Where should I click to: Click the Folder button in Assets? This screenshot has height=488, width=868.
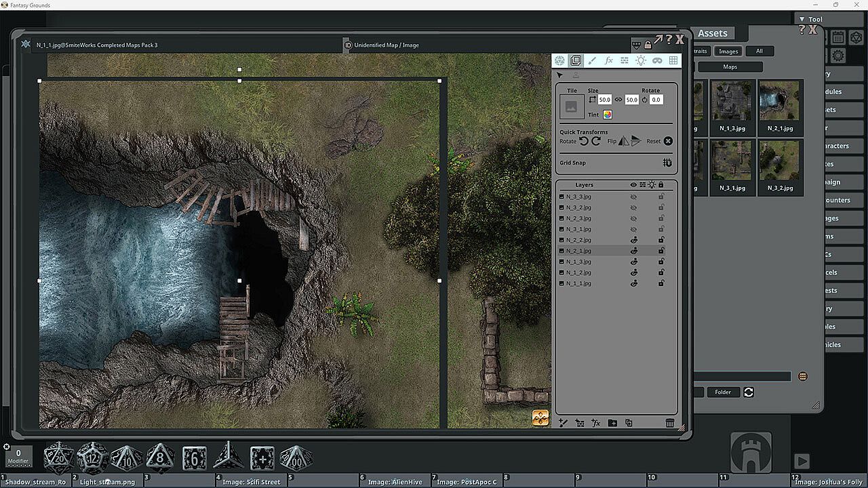(x=723, y=392)
